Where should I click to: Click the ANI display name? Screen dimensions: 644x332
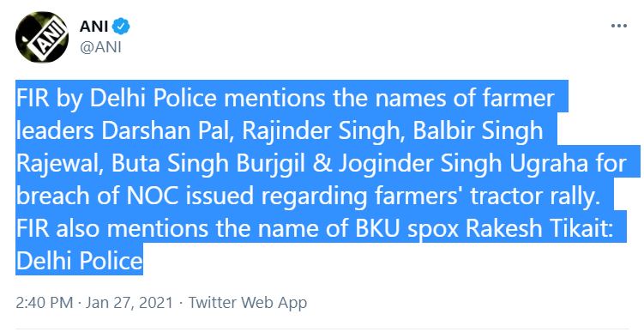(93, 27)
